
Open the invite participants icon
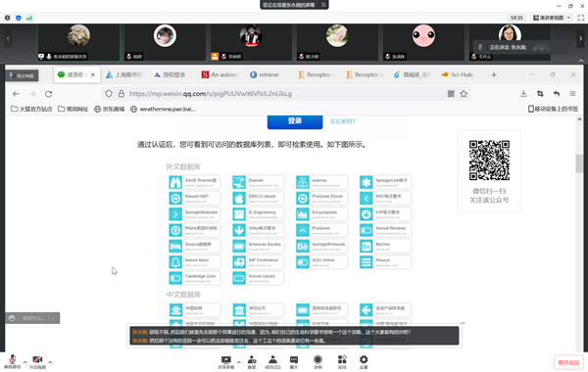pos(252,362)
